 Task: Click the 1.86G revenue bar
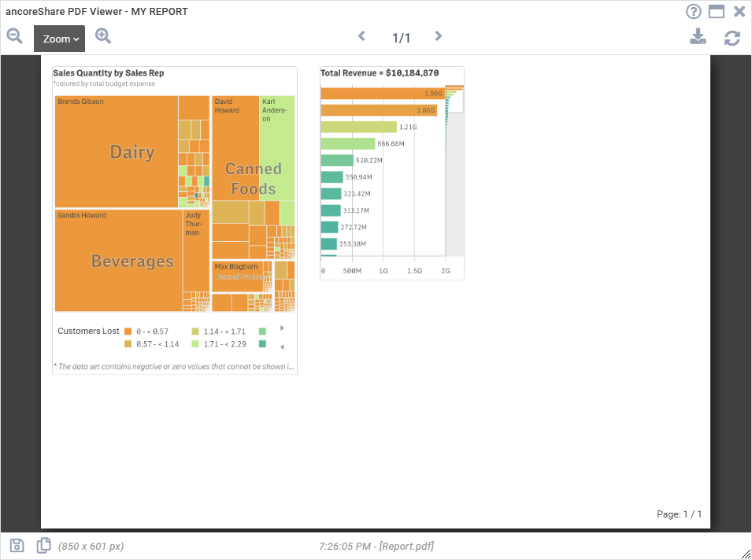[379, 110]
